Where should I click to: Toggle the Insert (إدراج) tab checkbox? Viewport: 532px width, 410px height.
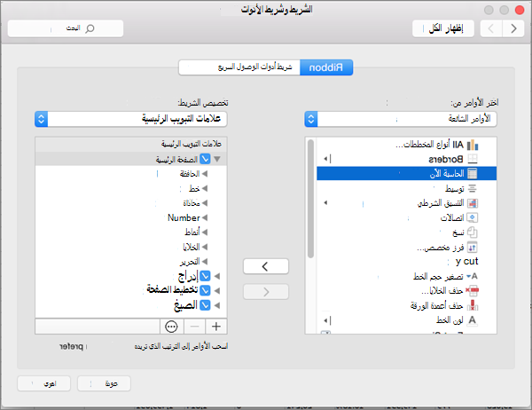(x=205, y=276)
